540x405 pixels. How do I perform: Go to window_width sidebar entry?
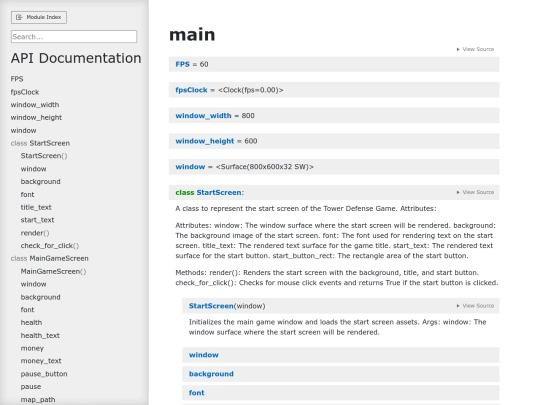point(35,105)
